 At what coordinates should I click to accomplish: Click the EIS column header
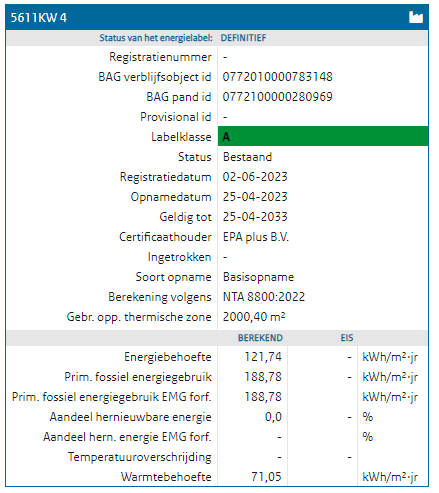(347, 338)
